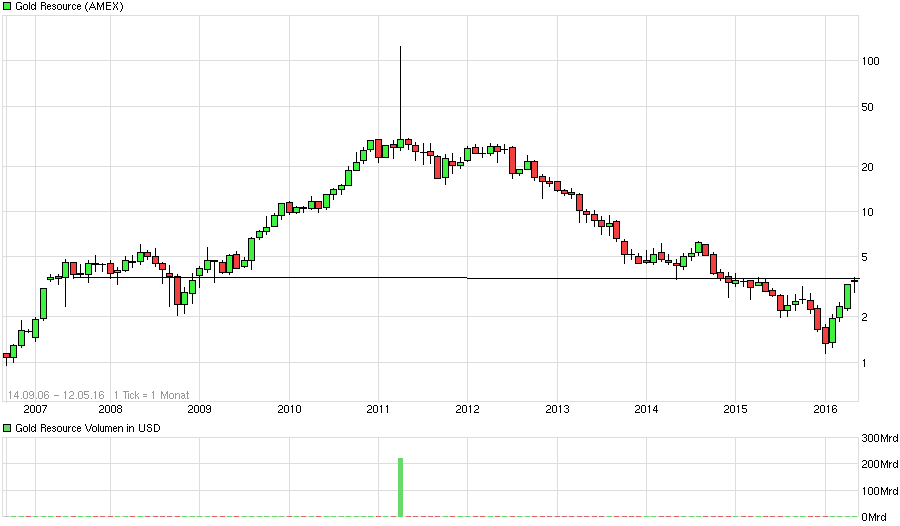Click the 2009 year label on time axis

200,409
